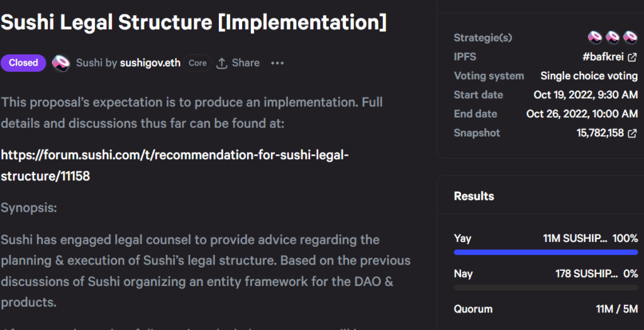The image size is (644, 330).
Task: Open IPFS external link icon
Action: pyautogui.click(x=633, y=57)
